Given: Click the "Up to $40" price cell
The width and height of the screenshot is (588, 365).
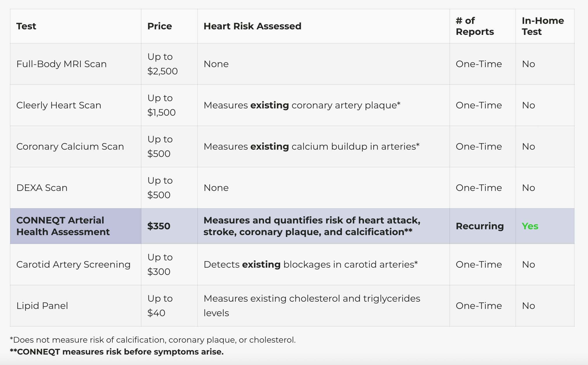Looking at the screenshot, I should [x=160, y=306].
